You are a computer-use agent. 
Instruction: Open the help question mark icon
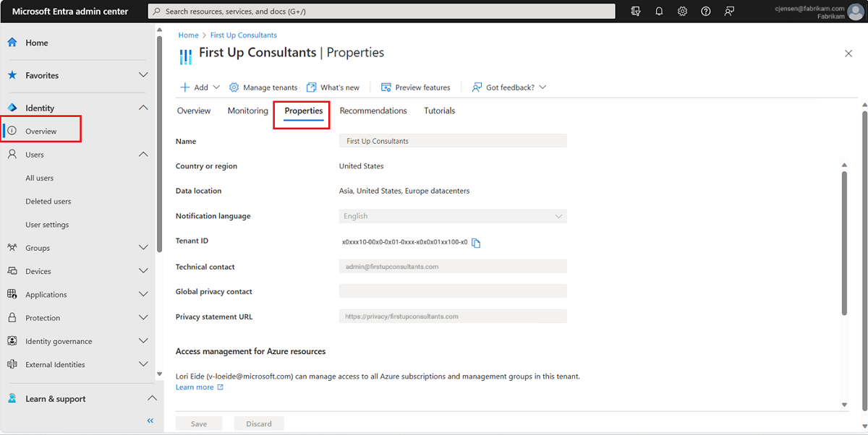(705, 11)
